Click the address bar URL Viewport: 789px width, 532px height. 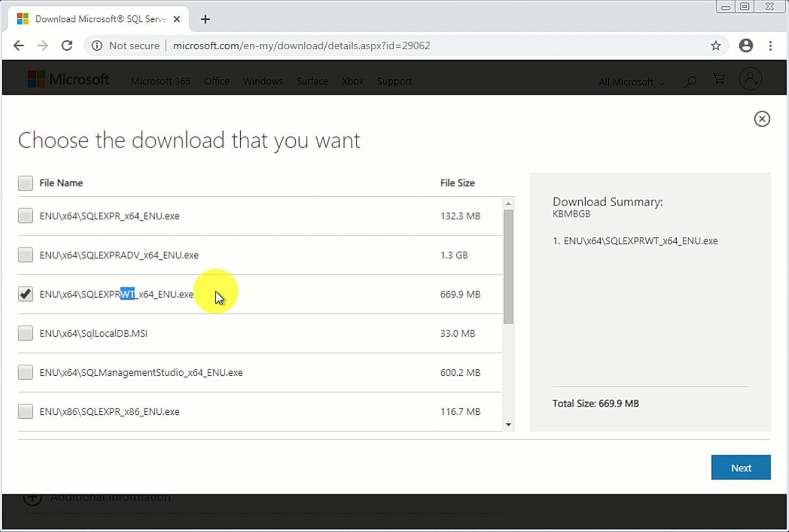[301, 45]
